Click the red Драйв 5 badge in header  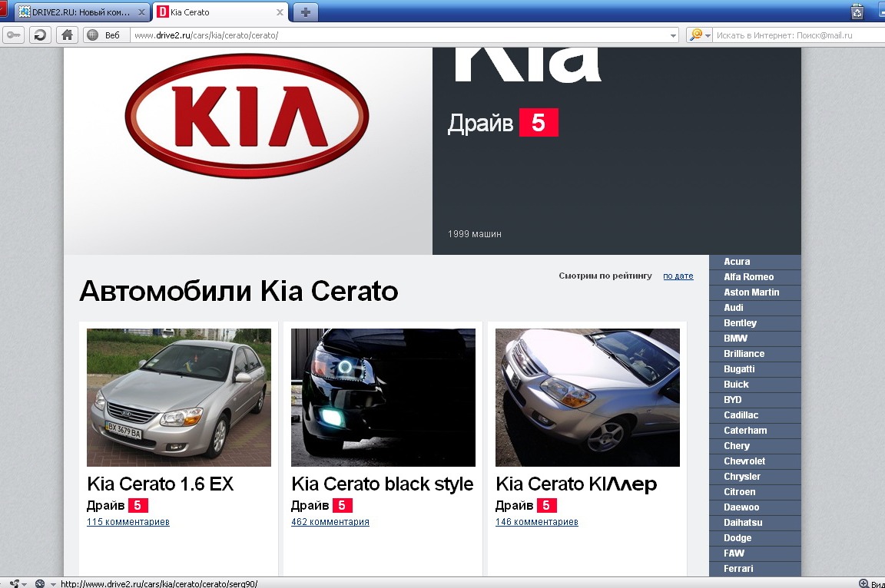(539, 122)
